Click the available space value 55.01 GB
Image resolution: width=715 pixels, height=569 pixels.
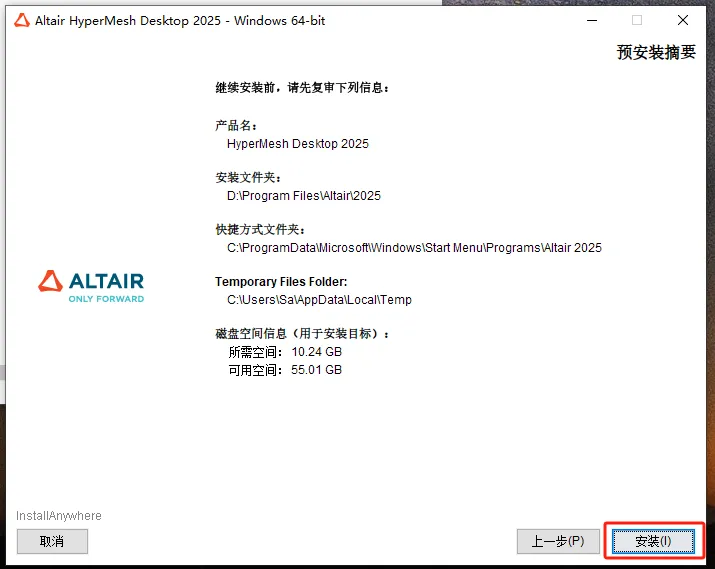pos(316,370)
